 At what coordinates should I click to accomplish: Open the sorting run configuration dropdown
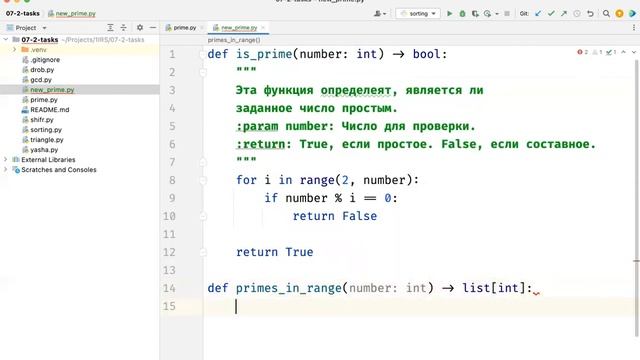pyautogui.click(x=418, y=13)
